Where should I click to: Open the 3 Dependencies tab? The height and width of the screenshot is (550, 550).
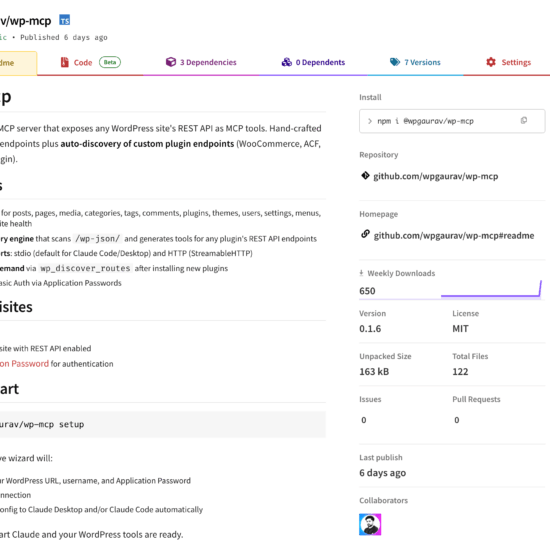tap(201, 62)
